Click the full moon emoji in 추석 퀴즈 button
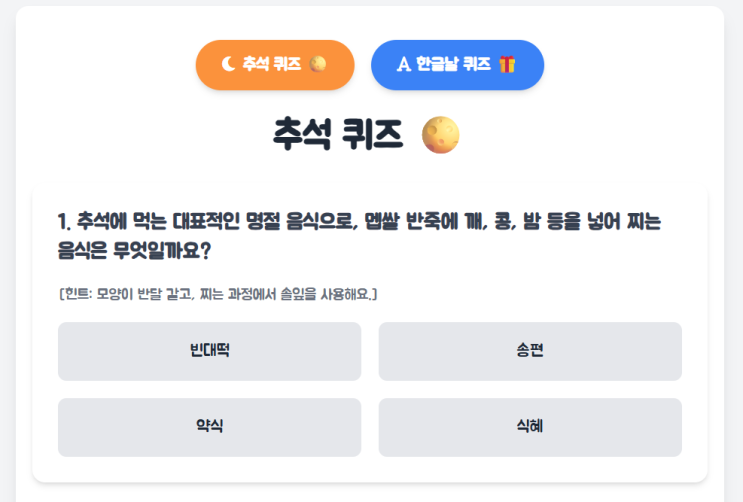This screenshot has height=502, width=743. click(318, 65)
